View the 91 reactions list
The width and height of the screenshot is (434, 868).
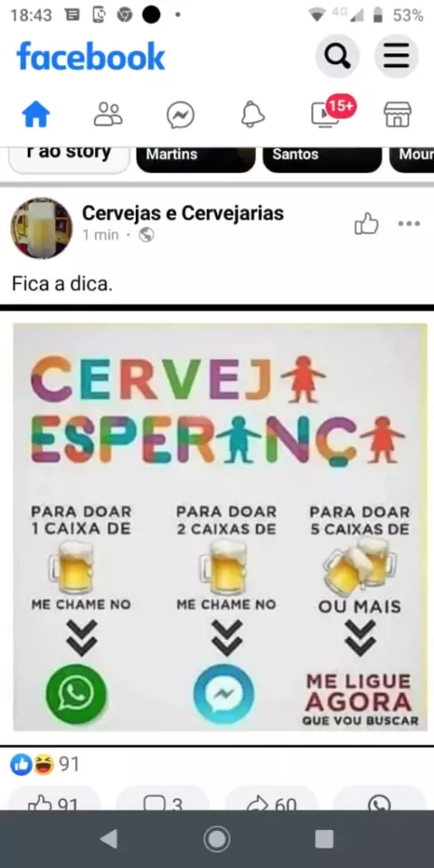pos(45,765)
